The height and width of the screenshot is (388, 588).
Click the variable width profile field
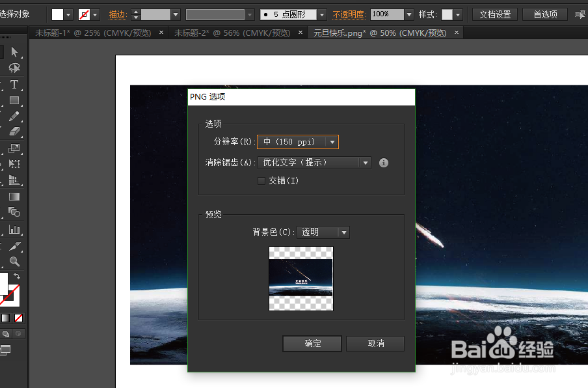tap(215, 14)
